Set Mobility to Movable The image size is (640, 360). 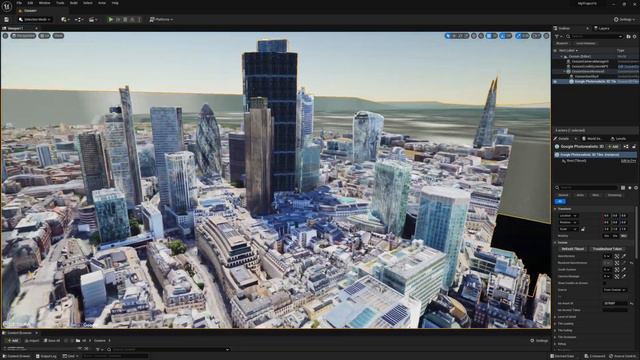point(624,236)
